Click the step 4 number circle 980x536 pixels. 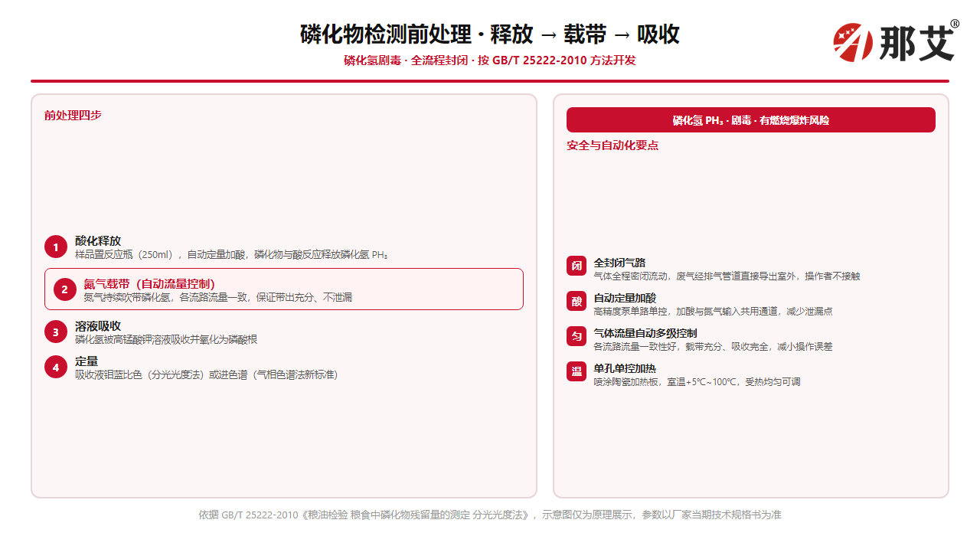click(x=56, y=368)
